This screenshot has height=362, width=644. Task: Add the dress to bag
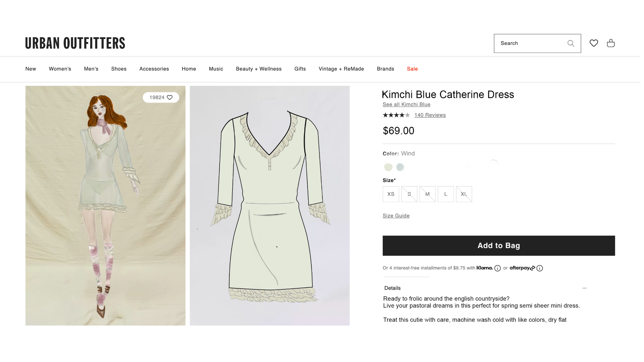pos(499,246)
